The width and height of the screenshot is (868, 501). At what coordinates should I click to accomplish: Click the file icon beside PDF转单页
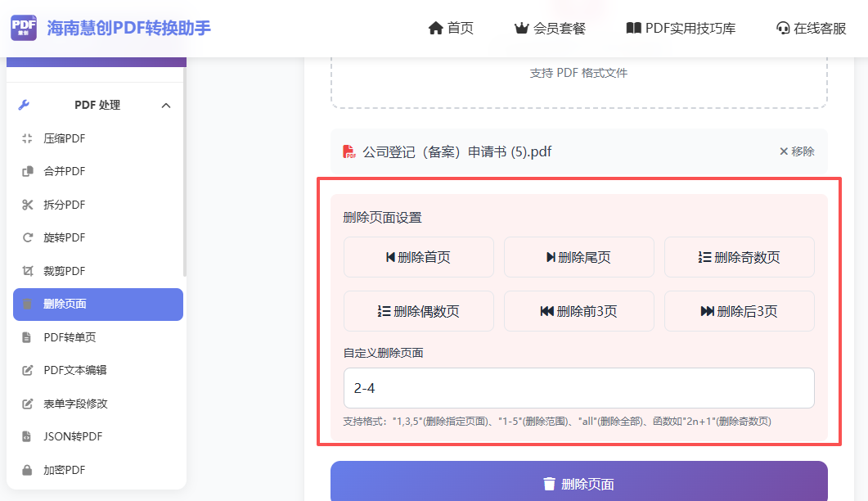click(26, 337)
